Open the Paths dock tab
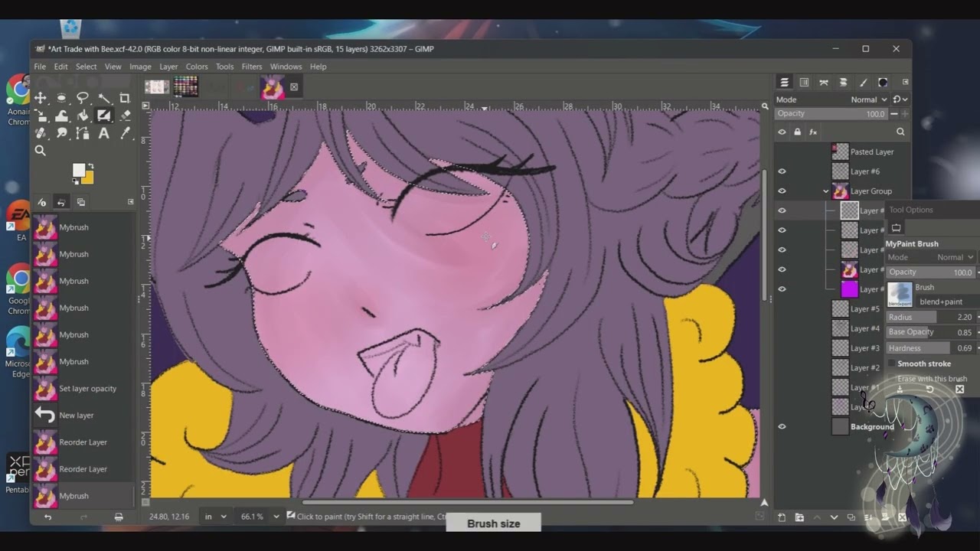The width and height of the screenshot is (980, 551). point(824,83)
